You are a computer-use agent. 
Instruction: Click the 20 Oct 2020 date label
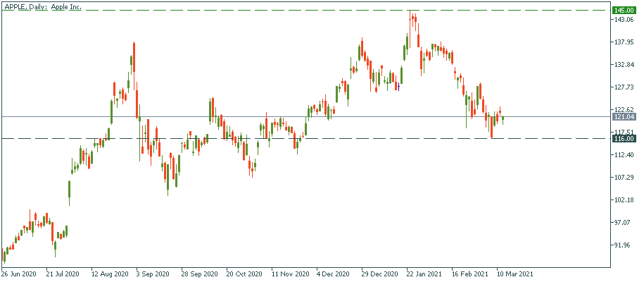(x=244, y=273)
